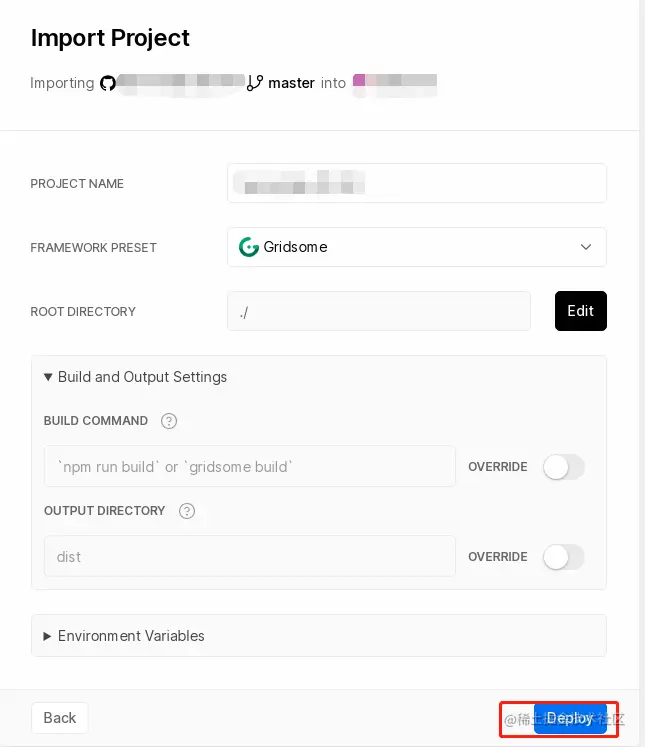
Task: Click the git branch icon near master
Action: (x=255, y=83)
